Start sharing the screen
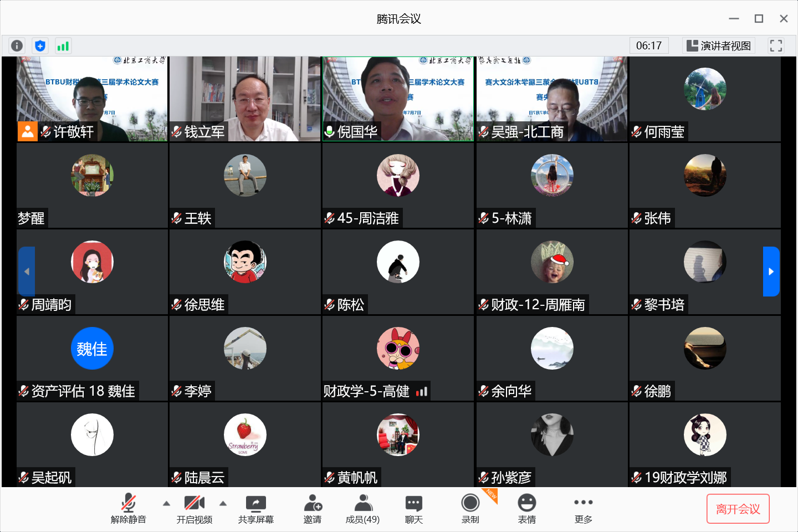 [x=255, y=509]
